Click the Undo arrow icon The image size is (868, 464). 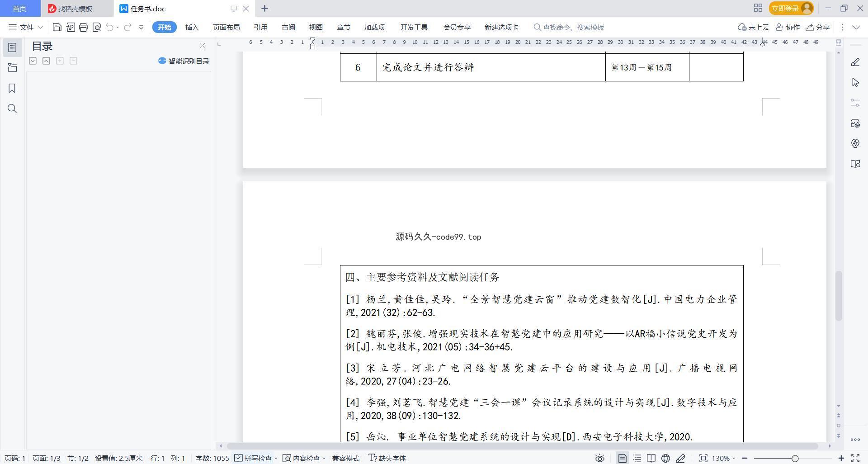pyautogui.click(x=109, y=27)
